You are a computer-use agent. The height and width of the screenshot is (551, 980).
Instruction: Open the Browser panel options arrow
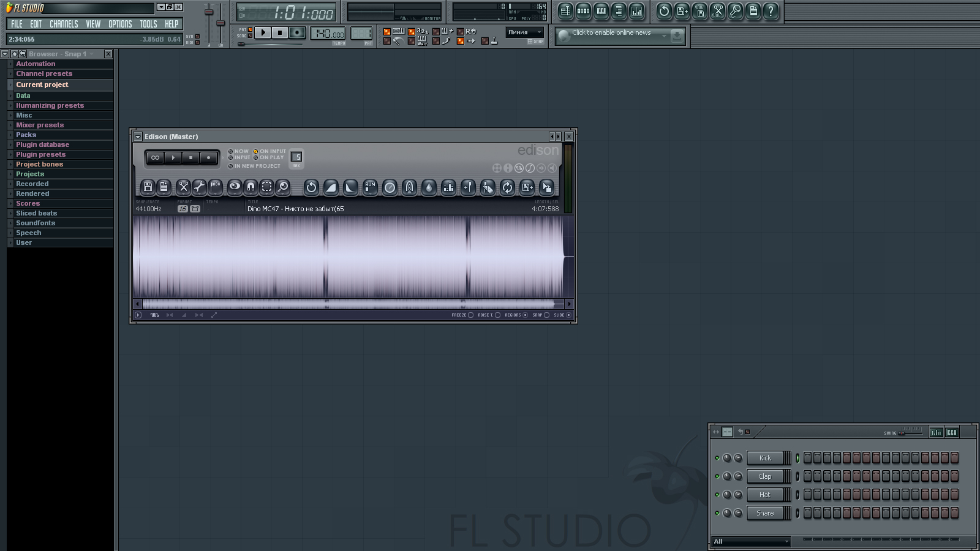tap(4, 54)
